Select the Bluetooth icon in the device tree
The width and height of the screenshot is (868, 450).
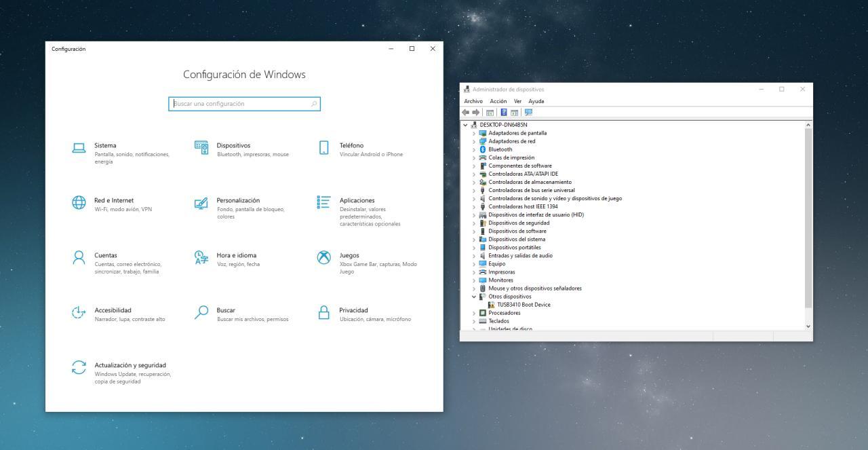[x=483, y=149]
